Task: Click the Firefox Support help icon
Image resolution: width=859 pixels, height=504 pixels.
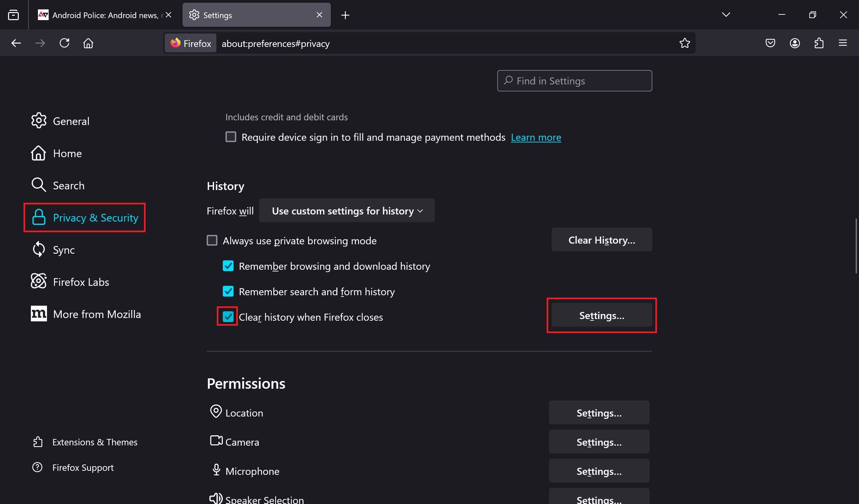Action: tap(37, 467)
